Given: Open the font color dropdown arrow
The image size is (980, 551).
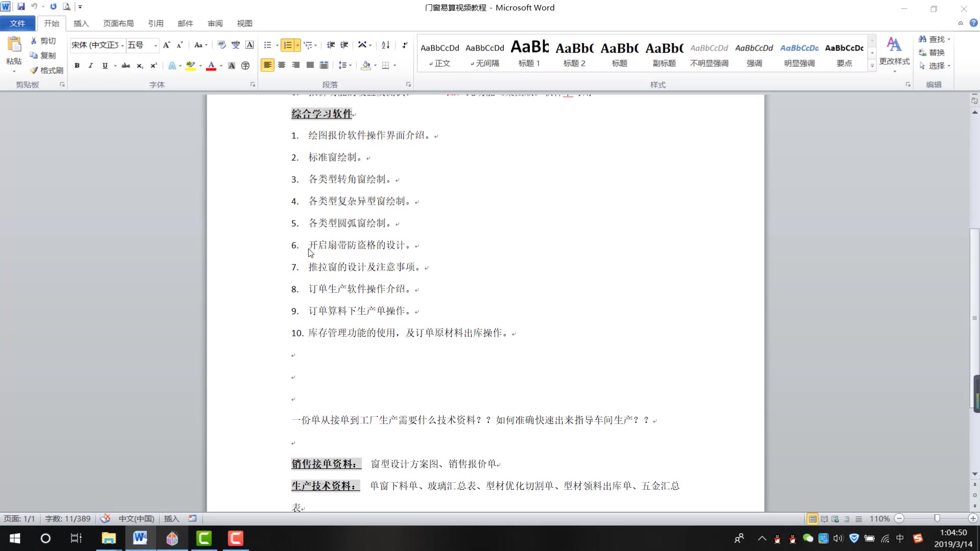Looking at the screenshot, I should point(221,66).
